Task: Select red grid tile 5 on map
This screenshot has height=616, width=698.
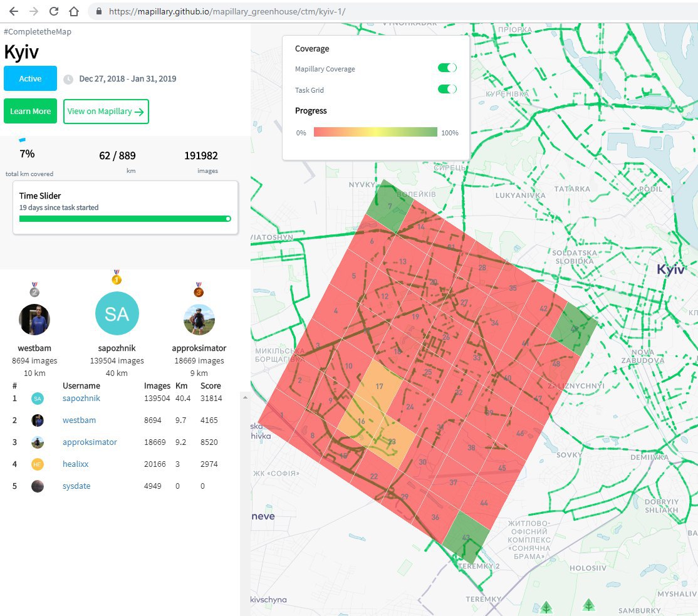Action: [354, 276]
